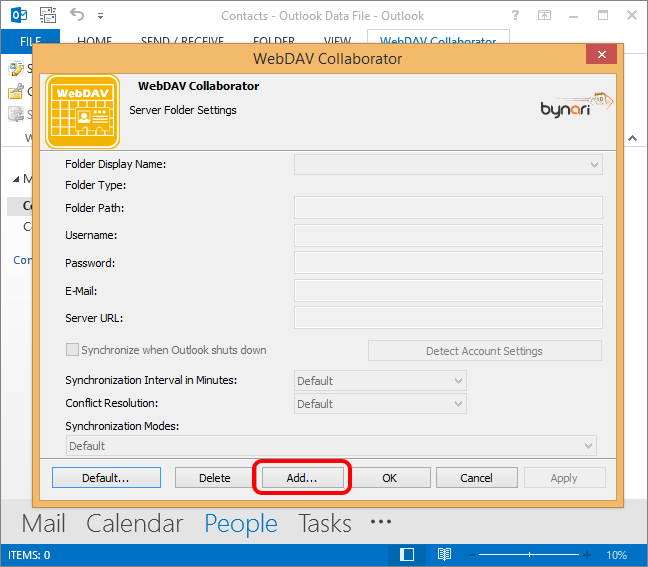Switch to the HOME ribbon tab
This screenshot has height=567, width=648.
pos(95,41)
